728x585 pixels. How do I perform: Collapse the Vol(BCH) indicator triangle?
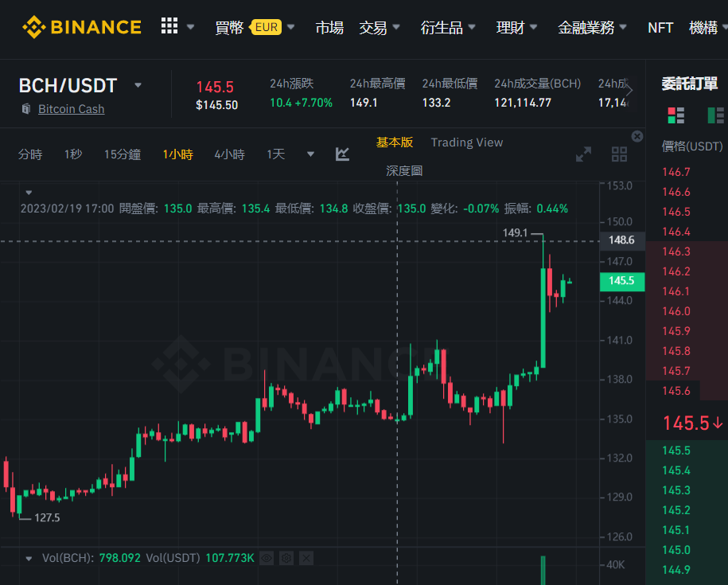click(29, 559)
